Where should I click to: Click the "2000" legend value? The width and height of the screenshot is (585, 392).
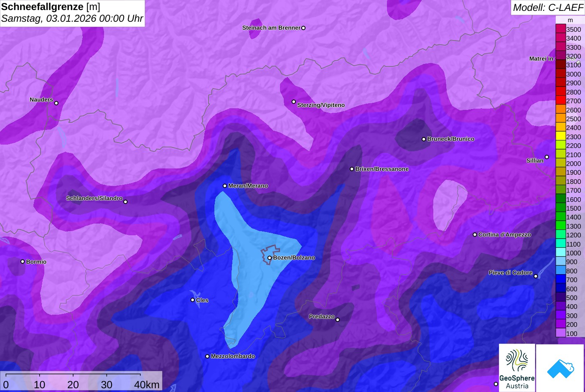pos(573,163)
